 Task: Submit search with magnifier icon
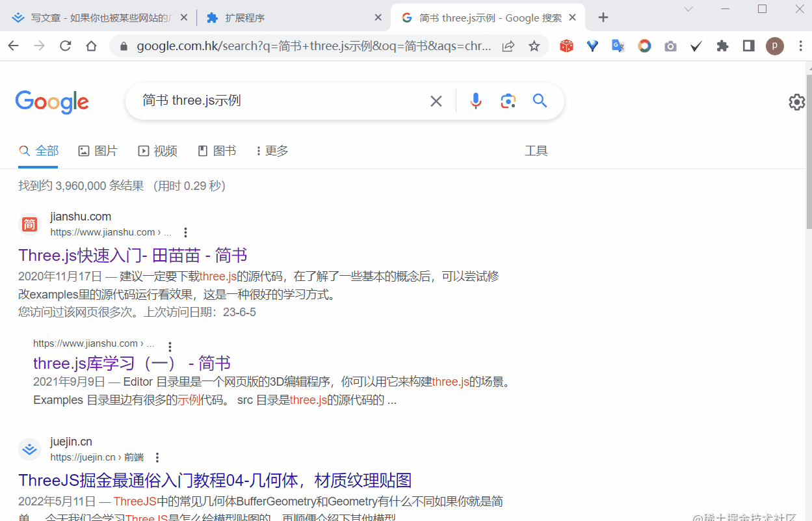(540, 101)
